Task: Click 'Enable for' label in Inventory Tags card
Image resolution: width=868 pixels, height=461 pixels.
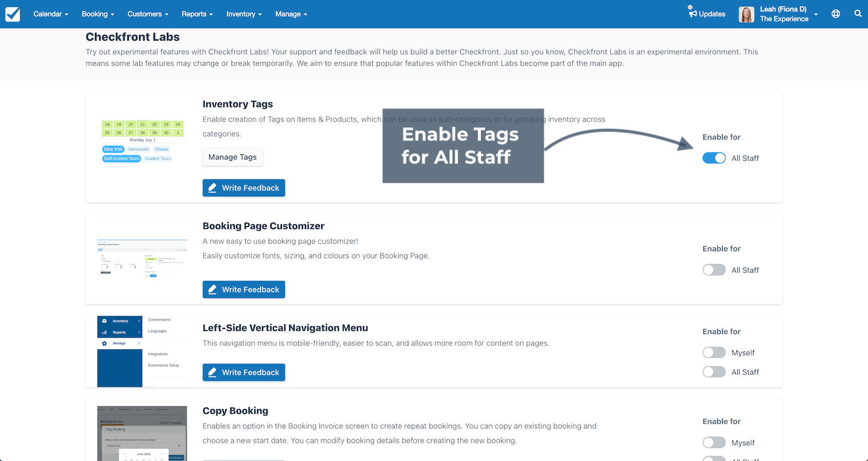Action: tap(722, 137)
